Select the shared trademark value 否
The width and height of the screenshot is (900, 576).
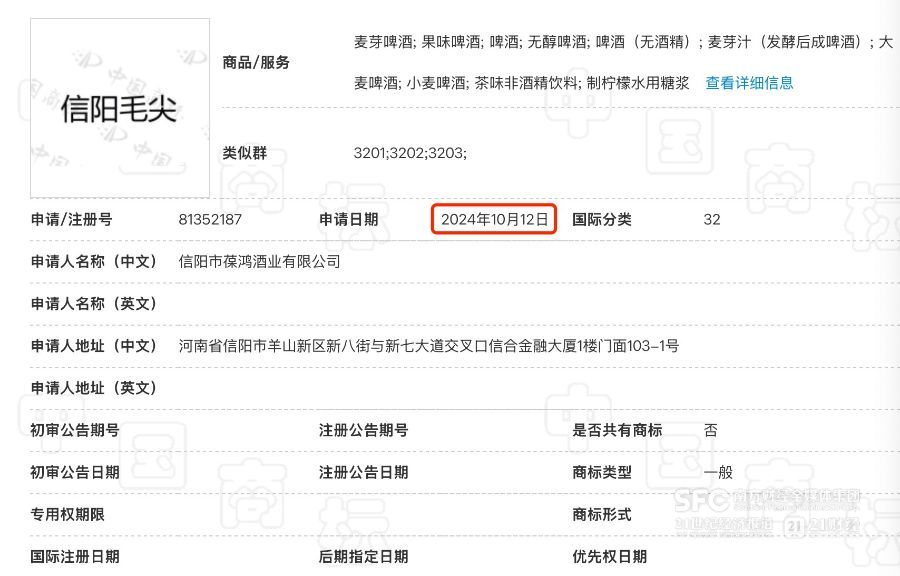click(x=711, y=430)
